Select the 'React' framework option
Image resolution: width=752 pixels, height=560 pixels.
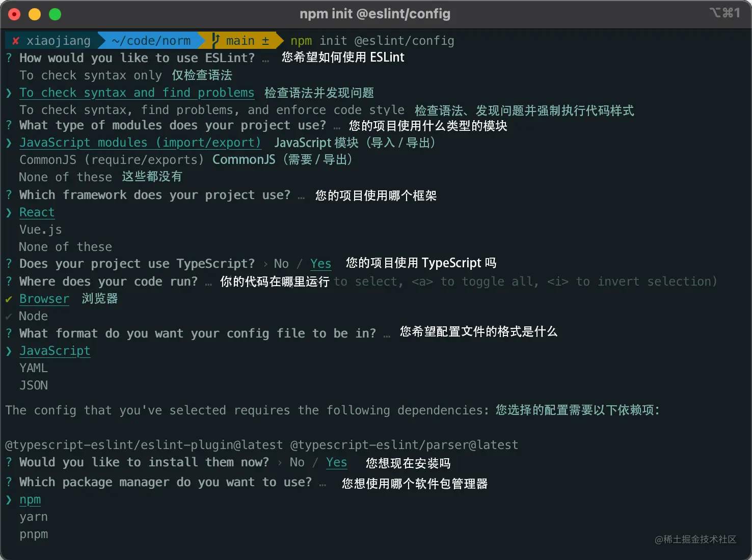[x=37, y=212]
